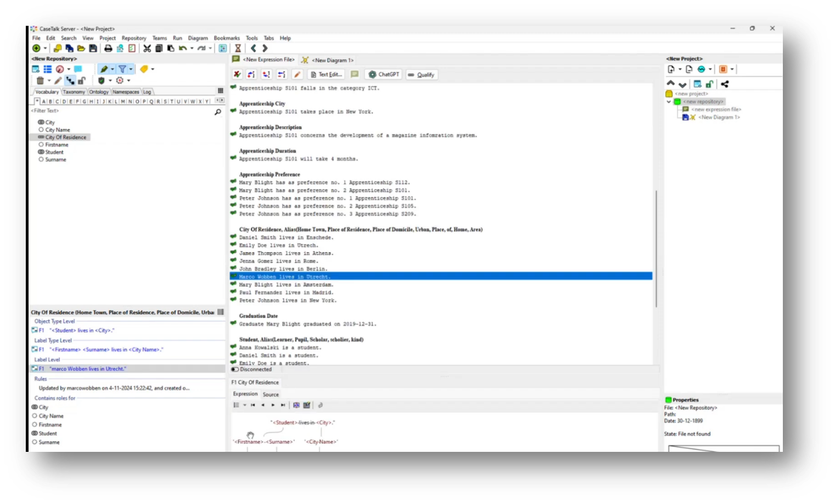Open the Bookmarks menu
This screenshot has width=835, height=504.
click(227, 38)
